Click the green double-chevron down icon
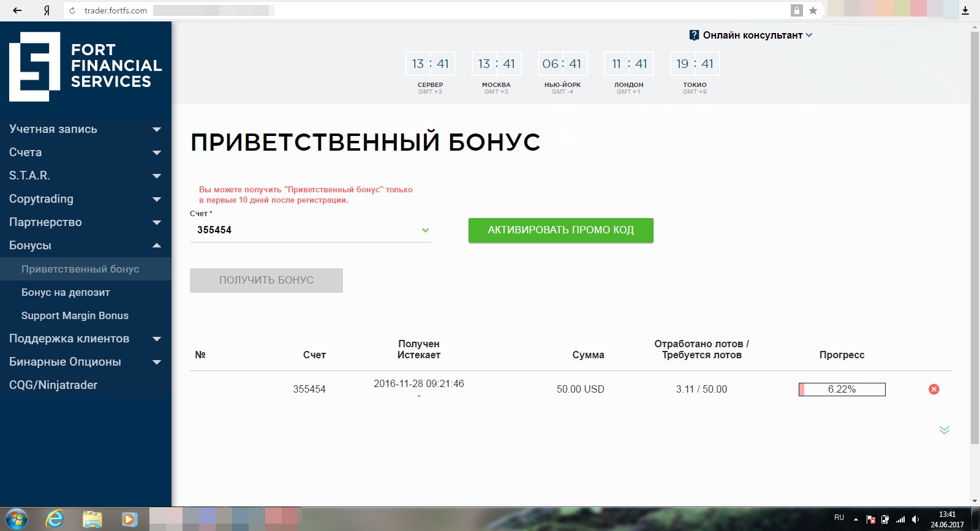This screenshot has width=980, height=531. tap(944, 430)
